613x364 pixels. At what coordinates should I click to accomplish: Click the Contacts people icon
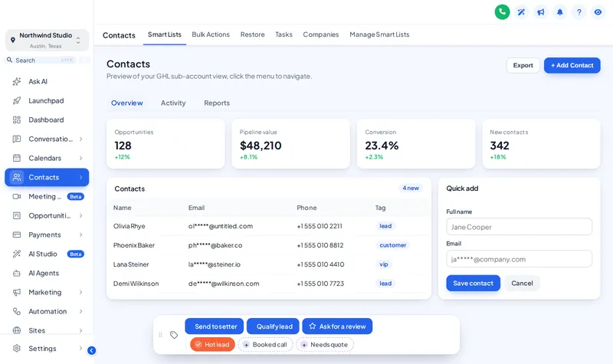point(16,177)
